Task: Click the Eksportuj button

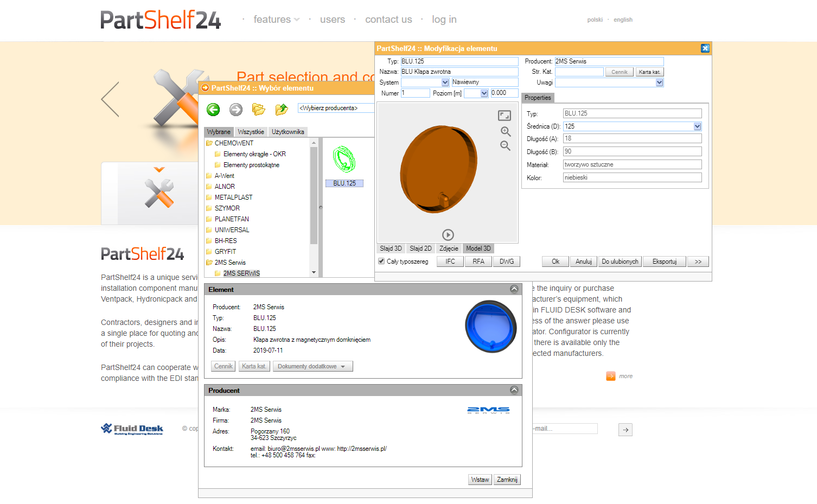Action: (x=664, y=261)
